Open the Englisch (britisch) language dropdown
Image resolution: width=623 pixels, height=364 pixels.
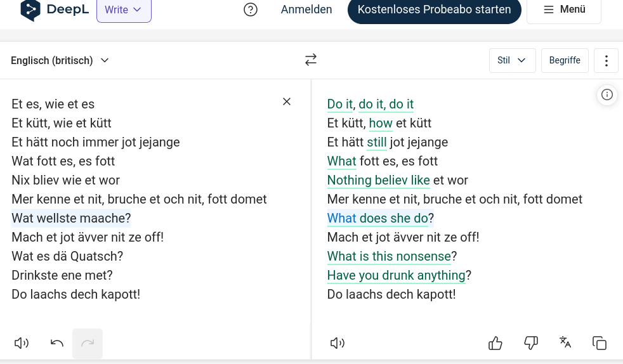[x=60, y=60]
